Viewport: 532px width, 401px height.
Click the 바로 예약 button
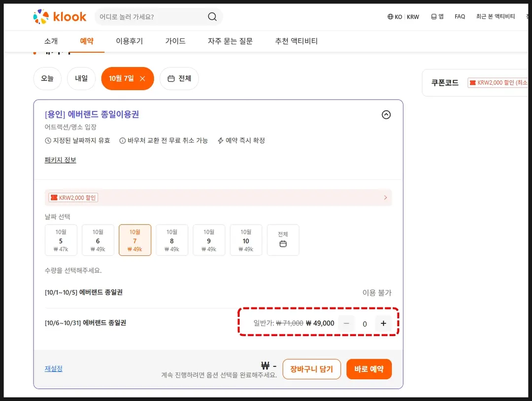tap(369, 369)
